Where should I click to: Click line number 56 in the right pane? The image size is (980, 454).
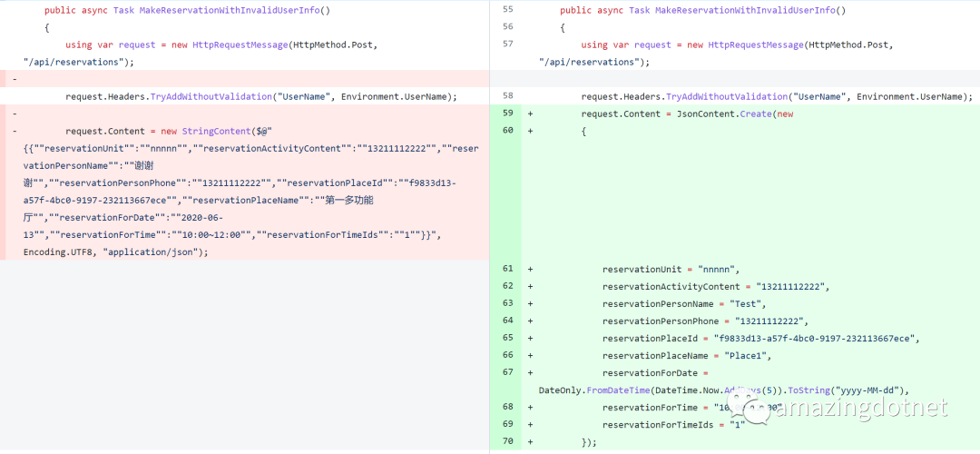[507, 27]
